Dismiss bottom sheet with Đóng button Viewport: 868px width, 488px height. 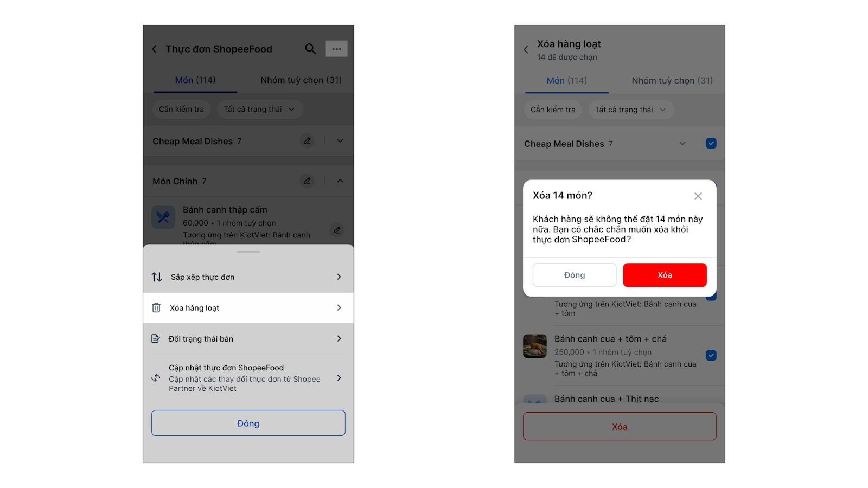tap(248, 423)
